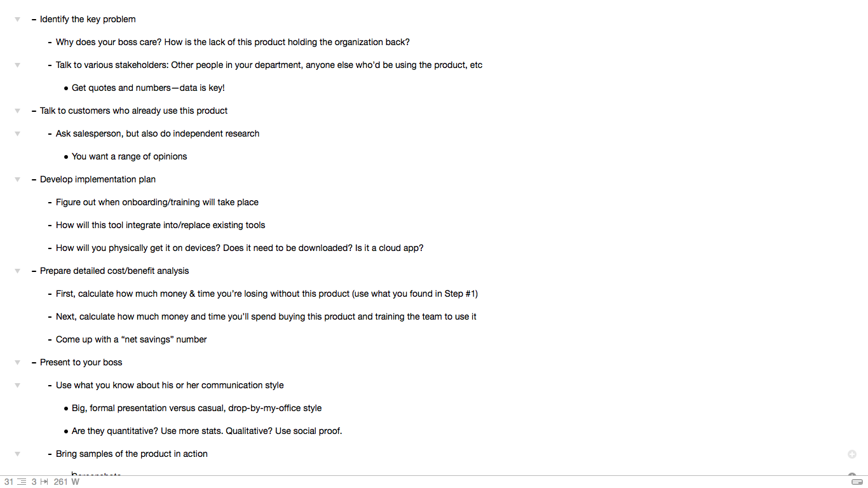868x488 pixels.
Task: Collapse 'Prepare detailed cost/benefit analysis' section
Action: point(18,271)
